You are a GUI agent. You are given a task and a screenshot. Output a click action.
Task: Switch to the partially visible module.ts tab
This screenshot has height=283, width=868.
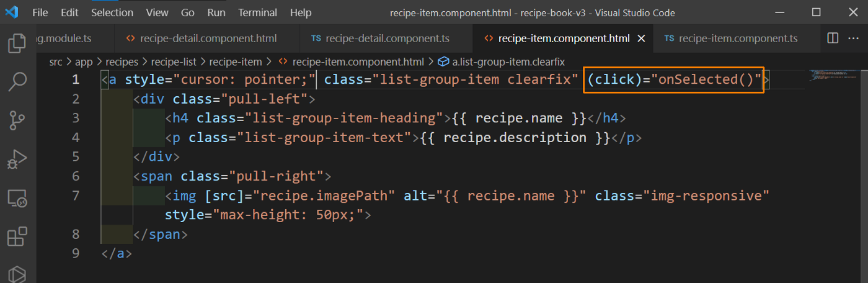point(76,38)
